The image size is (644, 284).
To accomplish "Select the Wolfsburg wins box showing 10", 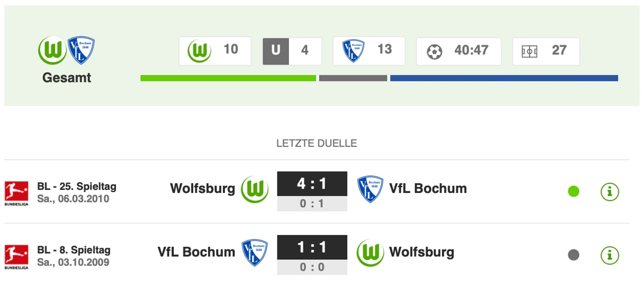I will [215, 51].
